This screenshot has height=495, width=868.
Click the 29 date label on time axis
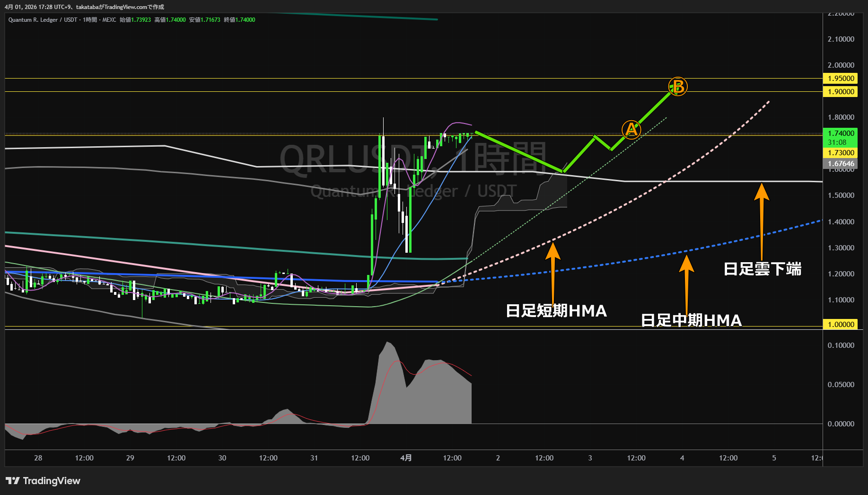click(130, 458)
